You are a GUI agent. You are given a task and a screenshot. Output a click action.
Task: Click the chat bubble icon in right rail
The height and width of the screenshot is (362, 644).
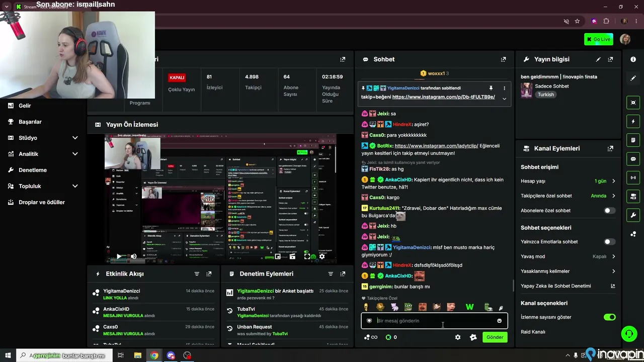pyautogui.click(x=633, y=159)
